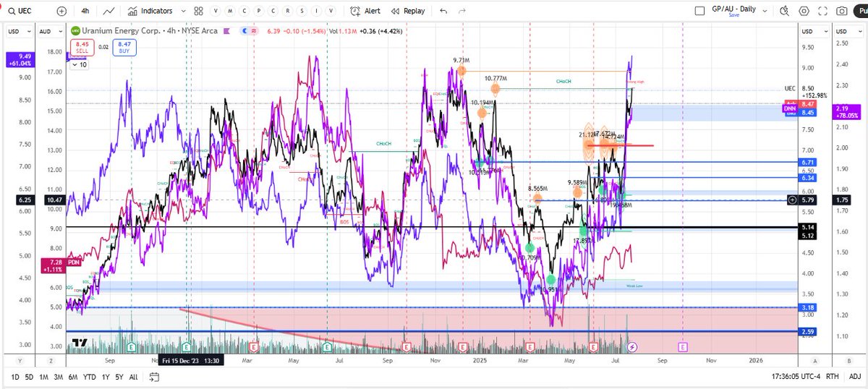This screenshot has height=389, width=868.
Task: Toggle ADJ adjusted data
Action: pyautogui.click(x=856, y=377)
